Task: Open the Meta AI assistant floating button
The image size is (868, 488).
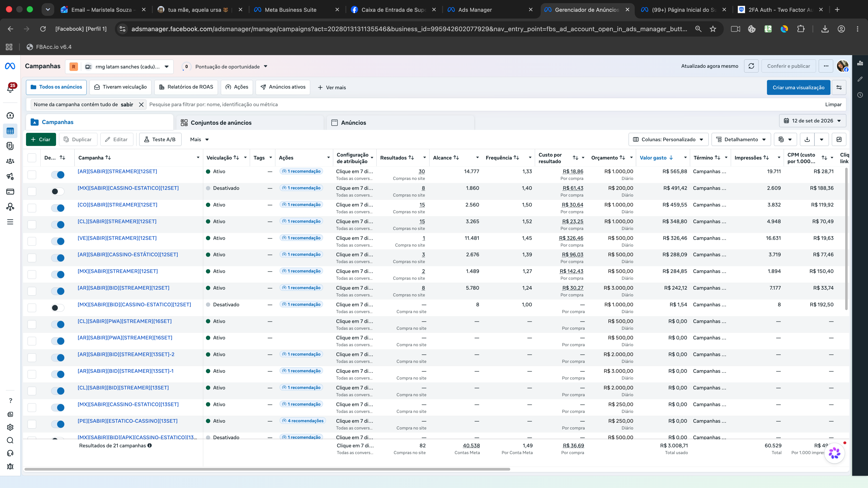Action: tap(834, 453)
